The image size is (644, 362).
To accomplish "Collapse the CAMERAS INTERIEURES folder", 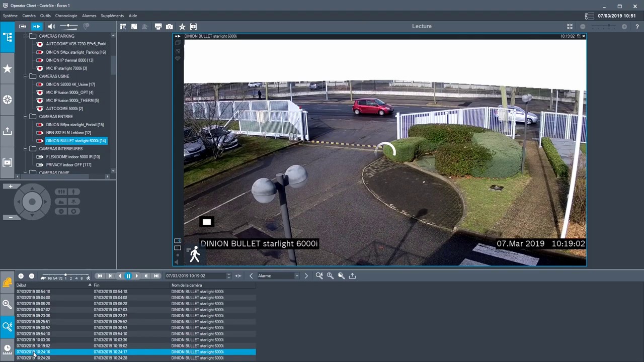I will click(x=26, y=149).
